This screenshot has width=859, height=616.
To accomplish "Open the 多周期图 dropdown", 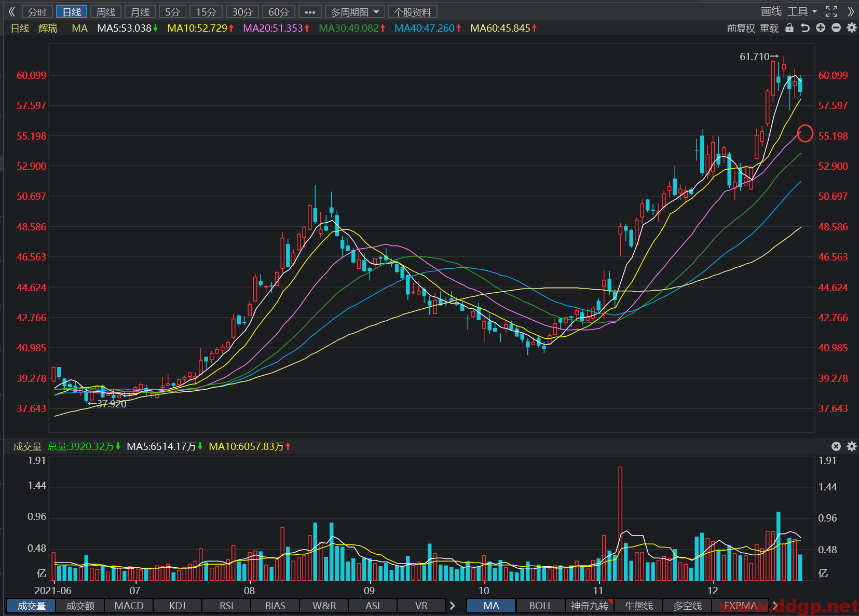I will pos(355,11).
